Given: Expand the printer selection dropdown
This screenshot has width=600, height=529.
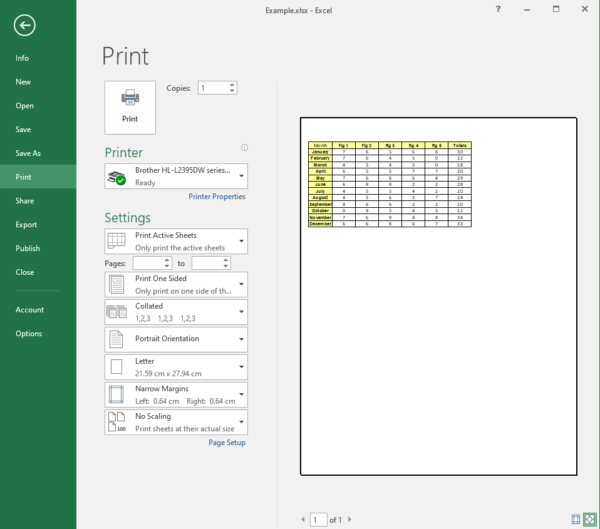Looking at the screenshot, I should (x=241, y=176).
